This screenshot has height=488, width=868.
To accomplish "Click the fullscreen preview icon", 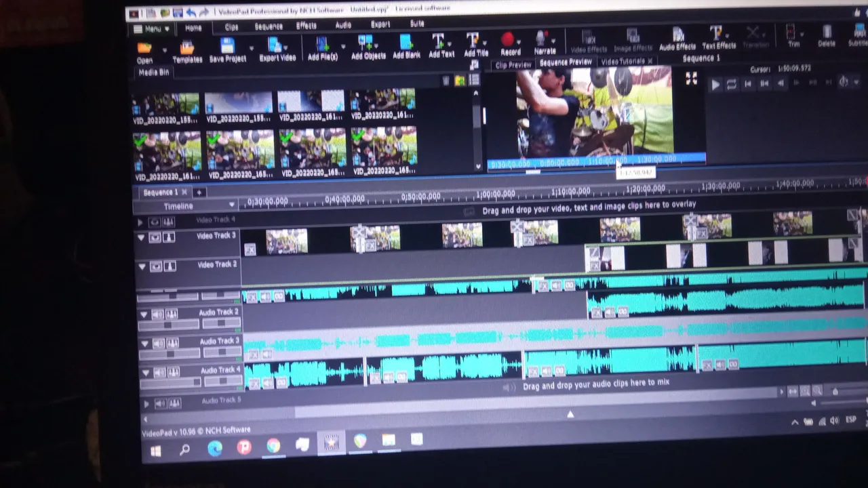I will 691,79.
